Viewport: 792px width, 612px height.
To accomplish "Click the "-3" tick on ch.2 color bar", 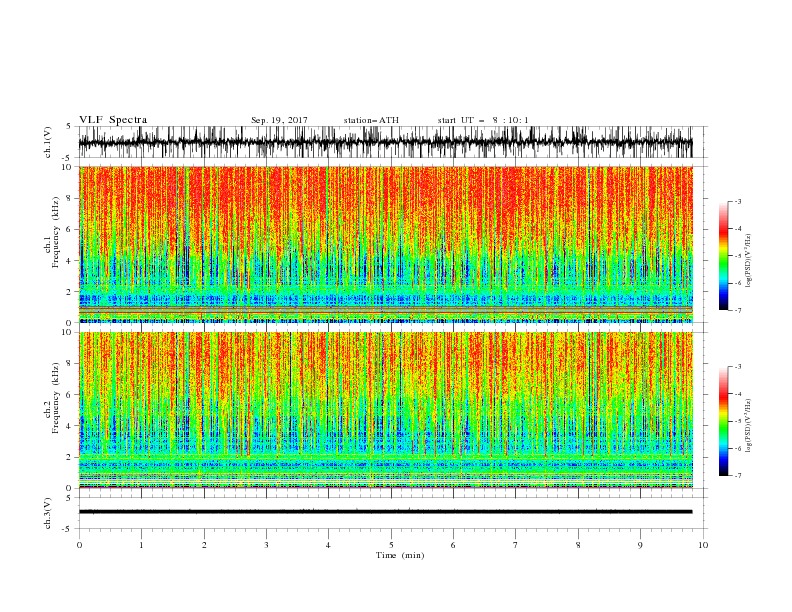I will pos(737,367).
